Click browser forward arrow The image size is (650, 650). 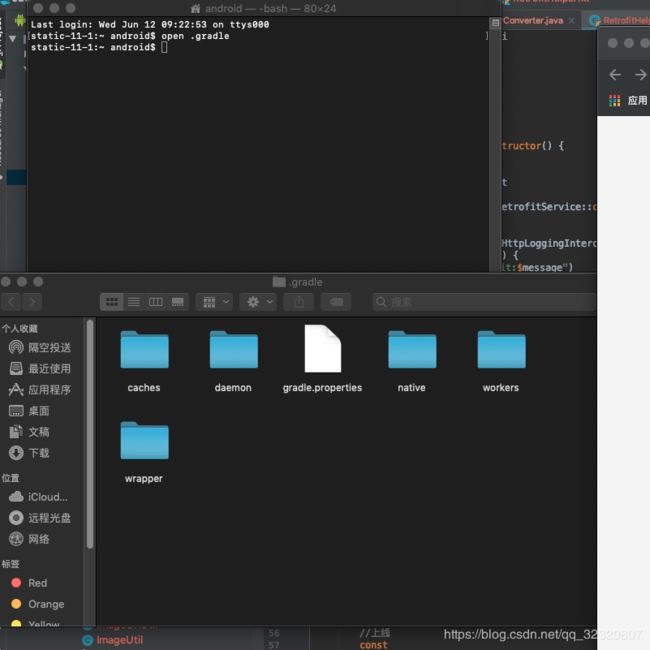(x=640, y=75)
